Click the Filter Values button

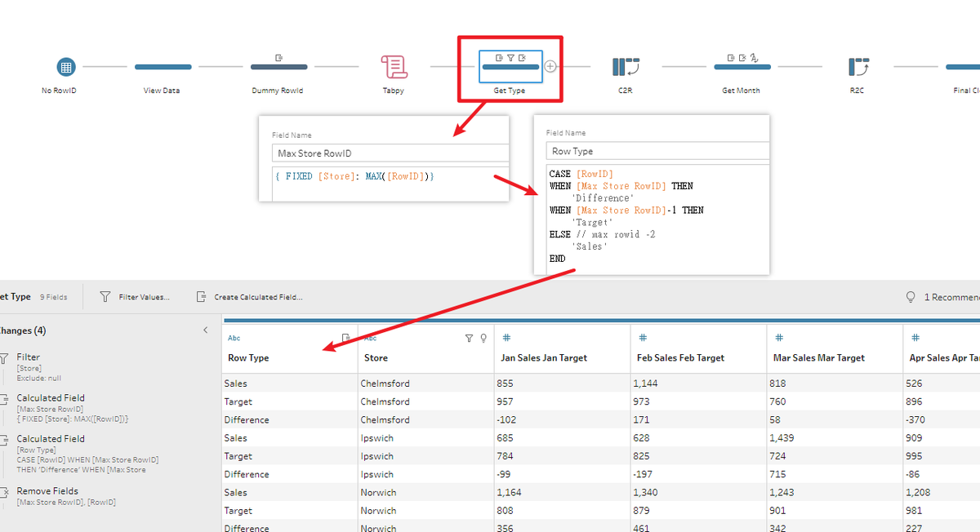click(135, 297)
